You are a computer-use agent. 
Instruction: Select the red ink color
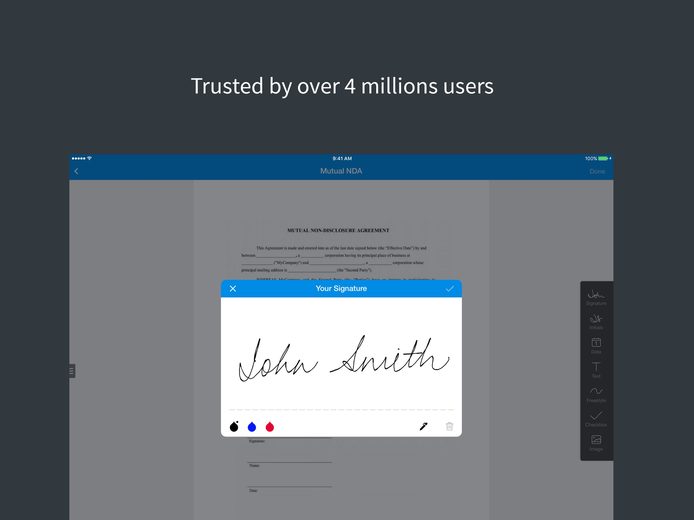pyautogui.click(x=270, y=426)
